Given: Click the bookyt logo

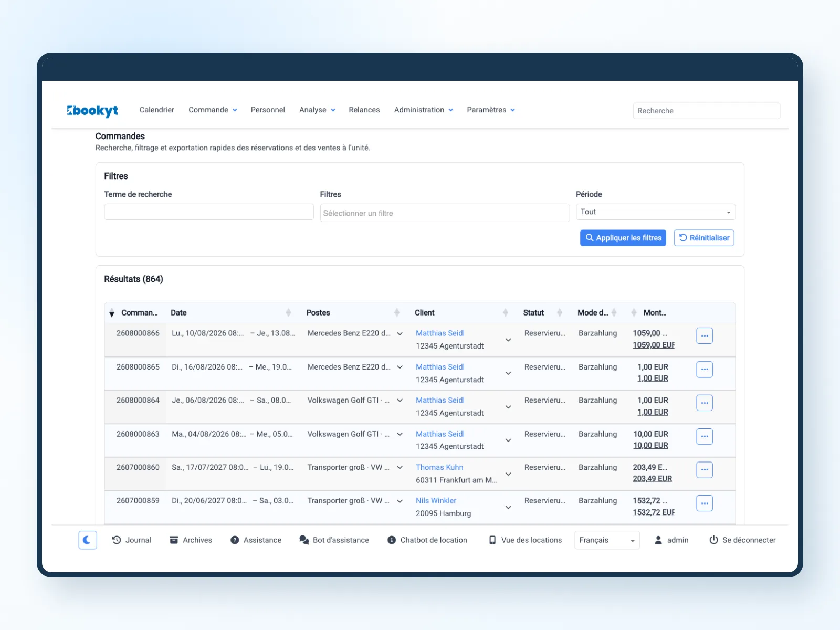Looking at the screenshot, I should click(92, 110).
